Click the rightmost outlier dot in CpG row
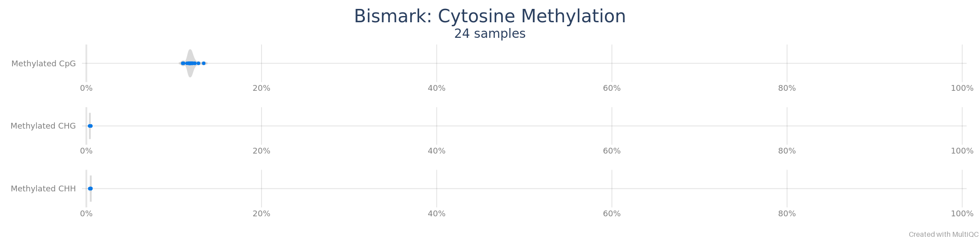Viewport: 980px width, 243px height. pyautogui.click(x=204, y=63)
